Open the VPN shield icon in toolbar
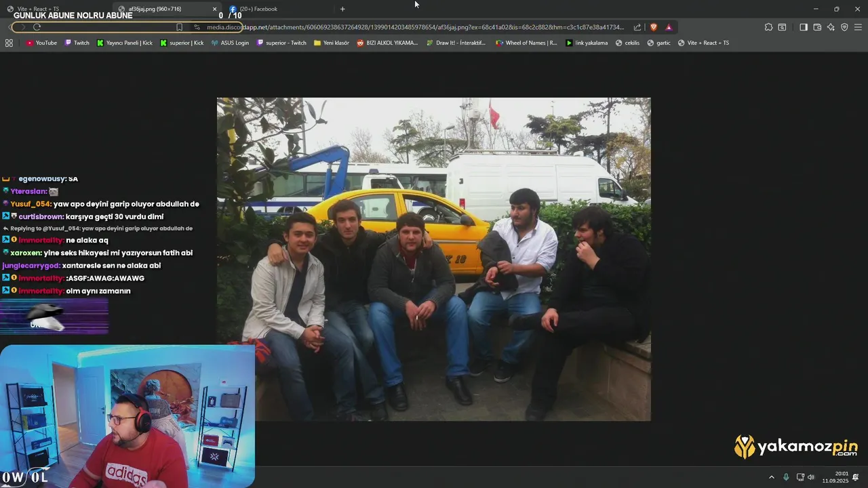This screenshot has height=488, width=868. point(844,27)
